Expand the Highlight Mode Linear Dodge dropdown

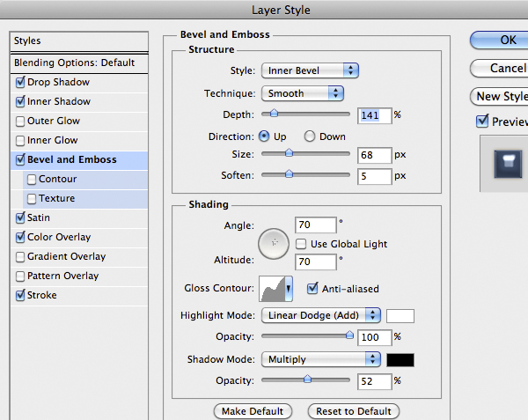(x=320, y=315)
